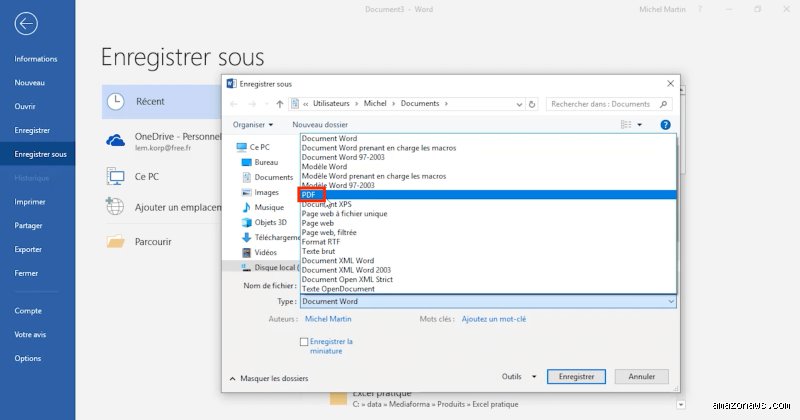Open the Organiser dropdown menu
This screenshot has height=420, width=800.
[x=253, y=125]
